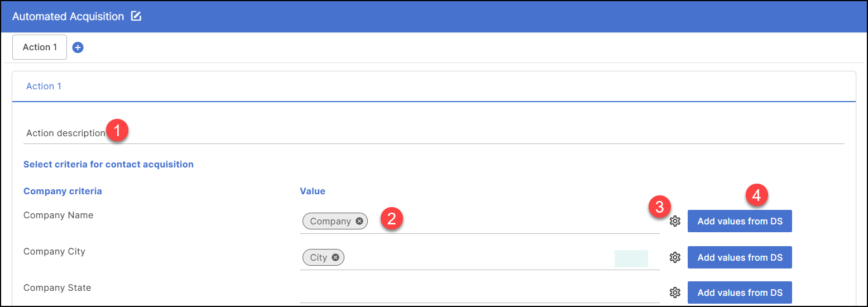Add values from DS for Company City
The height and width of the screenshot is (307, 868).
(740, 257)
